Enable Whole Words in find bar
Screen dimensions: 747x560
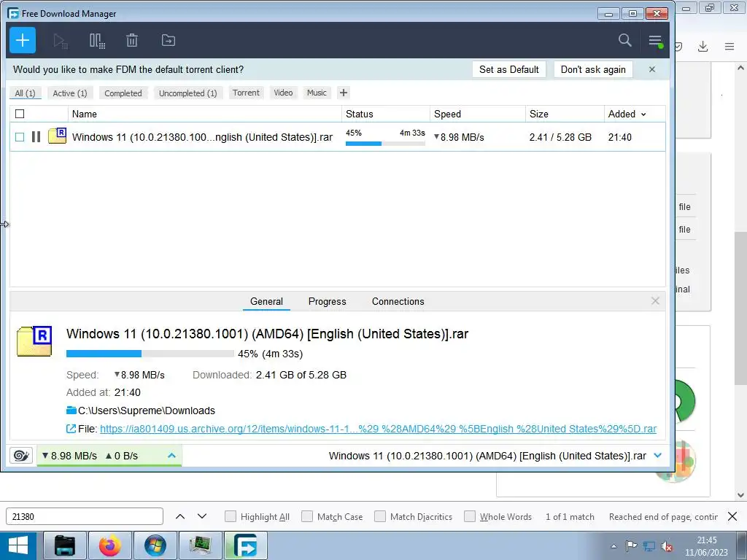470,516
